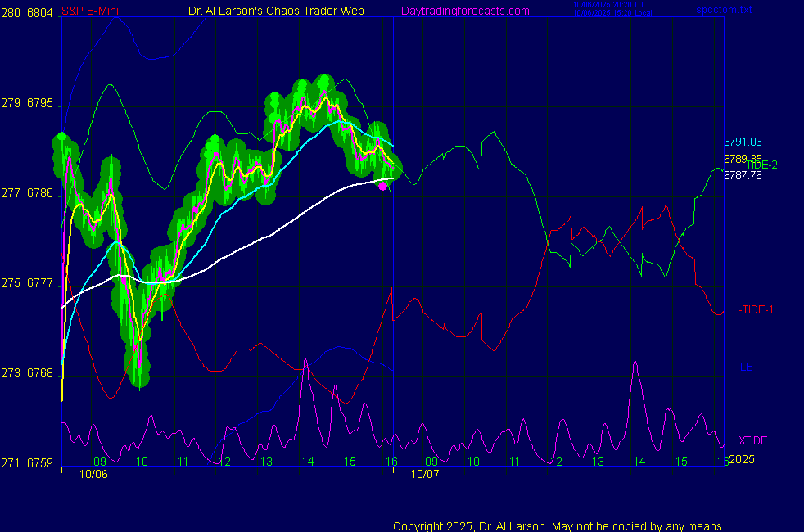The width and height of the screenshot is (804, 532).
Task: Click the 10/06 date label
Action: point(93,474)
